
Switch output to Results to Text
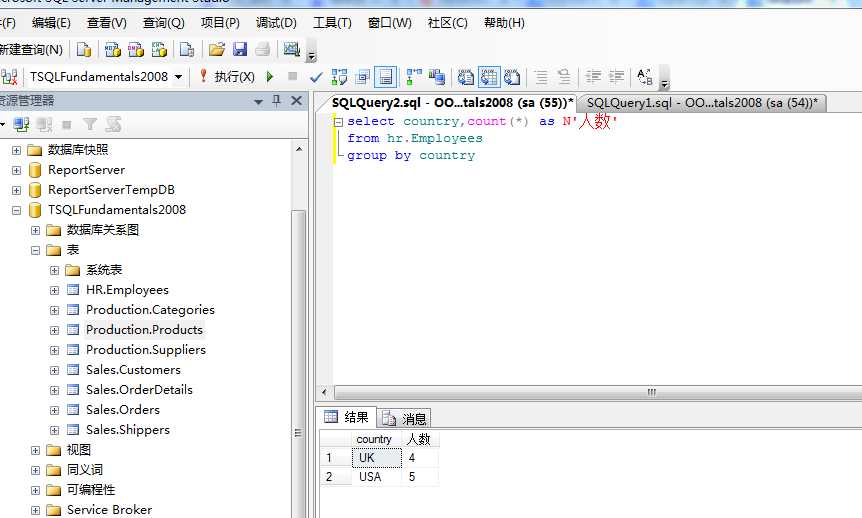[466, 77]
